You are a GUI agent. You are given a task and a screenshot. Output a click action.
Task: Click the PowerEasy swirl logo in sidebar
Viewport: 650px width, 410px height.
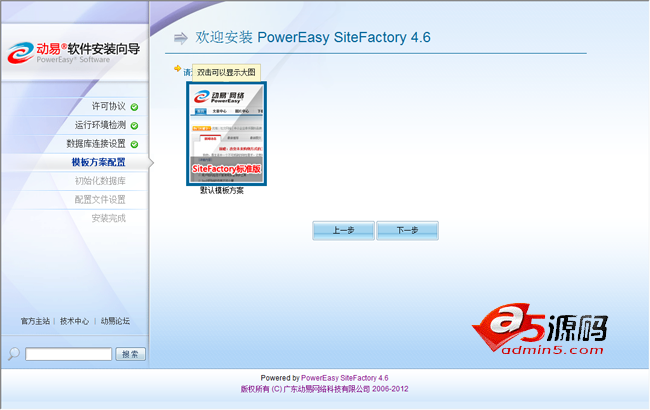20,53
